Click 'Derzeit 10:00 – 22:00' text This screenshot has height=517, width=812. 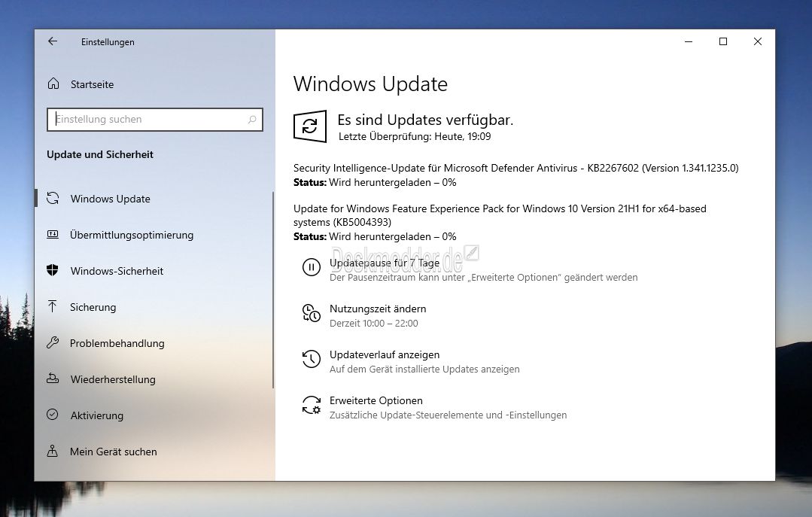pos(374,324)
